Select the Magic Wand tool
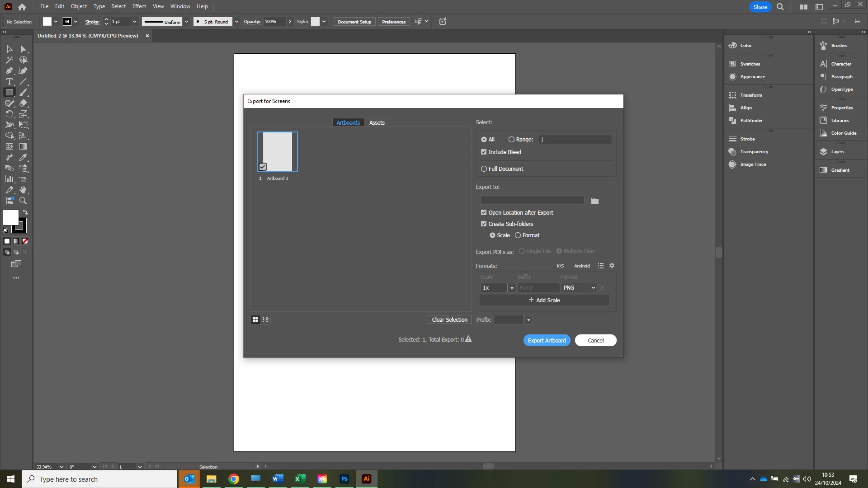868x488 pixels. coord(9,60)
